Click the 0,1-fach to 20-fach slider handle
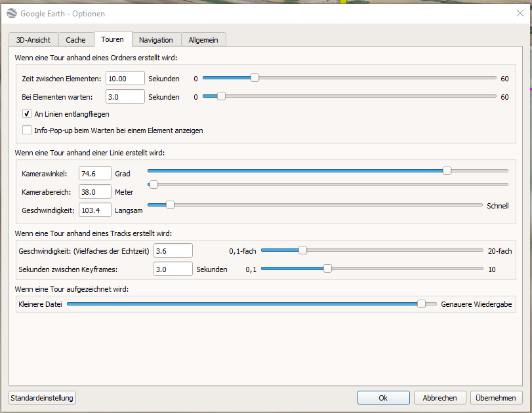This screenshot has width=532, height=413. pyautogui.click(x=302, y=250)
